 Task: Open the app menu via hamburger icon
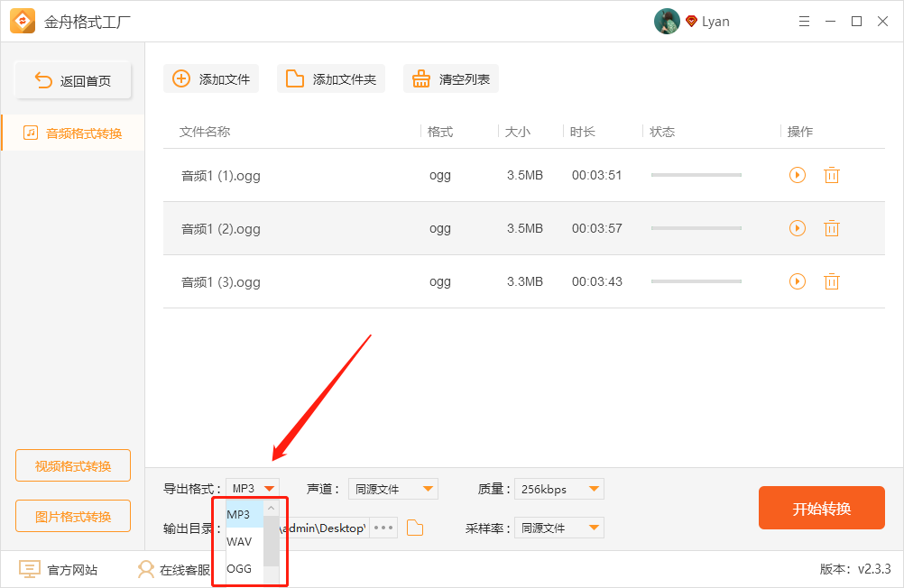click(x=803, y=21)
